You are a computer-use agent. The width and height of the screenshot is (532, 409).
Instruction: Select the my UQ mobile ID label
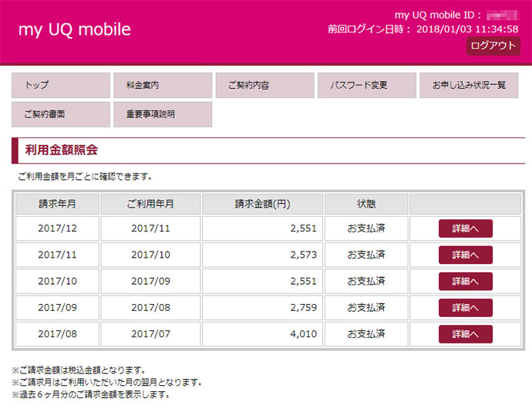pyautogui.click(x=438, y=15)
